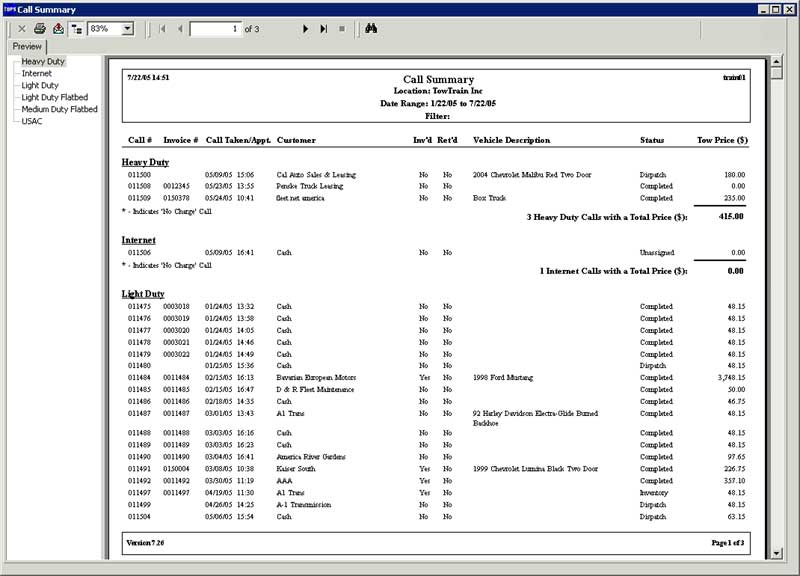
Task: Click the vertical scrollbar down arrow
Action: [x=776, y=553]
